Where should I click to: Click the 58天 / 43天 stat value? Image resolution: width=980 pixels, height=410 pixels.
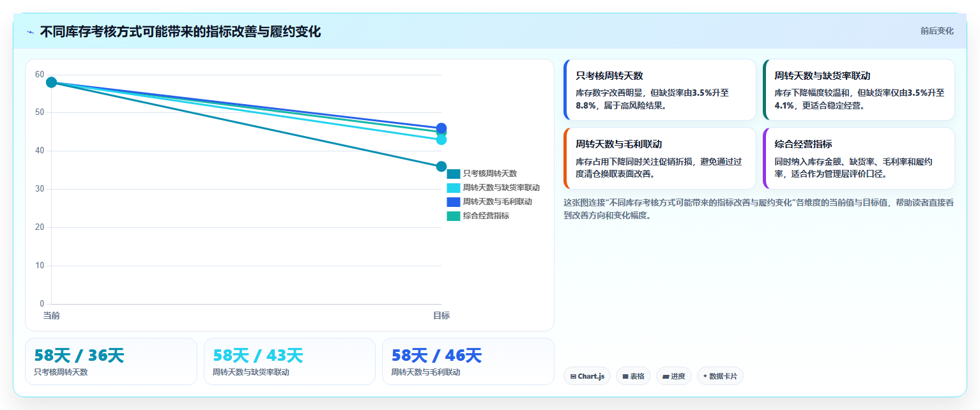258,356
